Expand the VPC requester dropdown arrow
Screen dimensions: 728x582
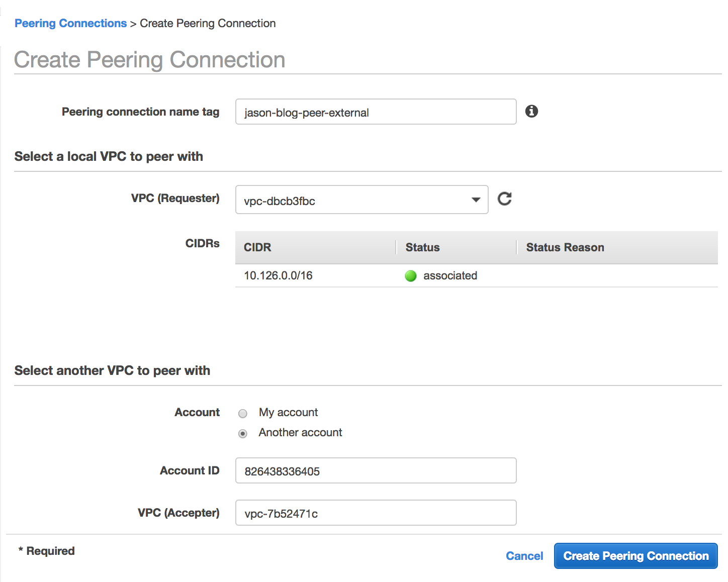[476, 200]
